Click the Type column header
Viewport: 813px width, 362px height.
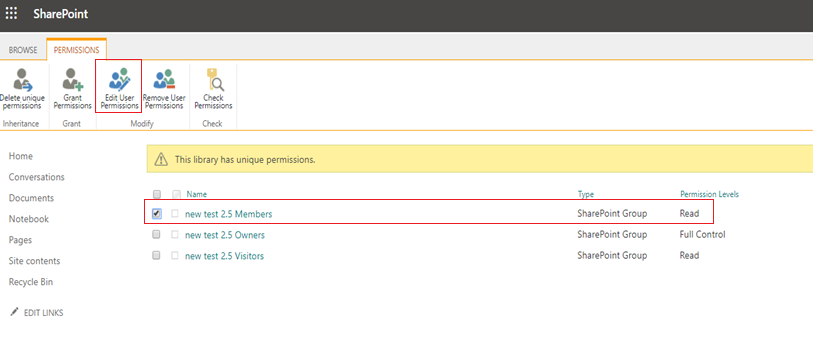coord(586,194)
